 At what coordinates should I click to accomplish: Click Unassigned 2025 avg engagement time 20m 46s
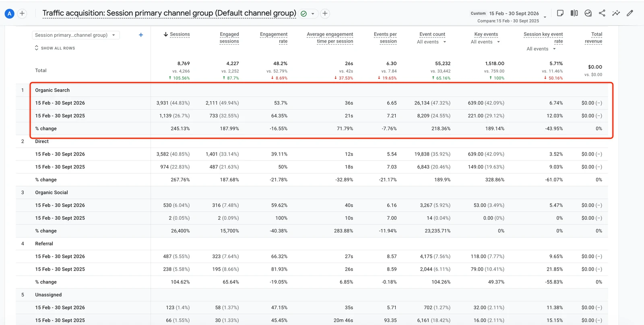[x=343, y=320]
